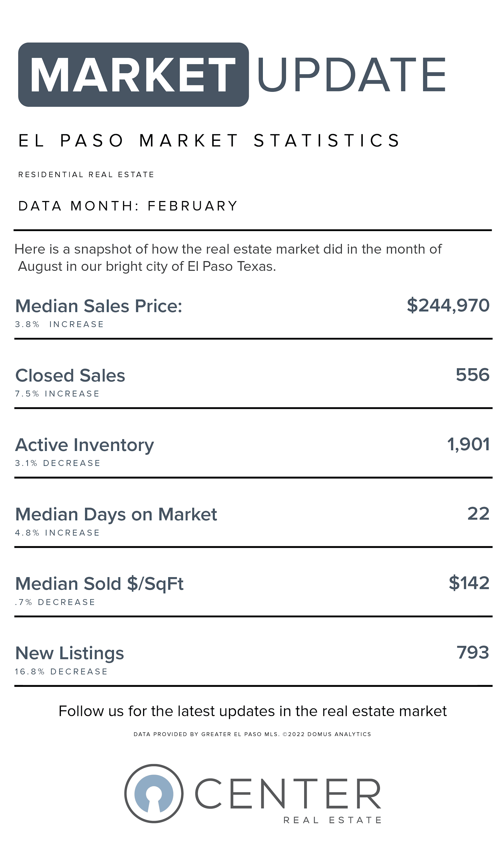This screenshot has width=504, height=845.
Task: Select the 22 days on market value
Action: [478, 514]
